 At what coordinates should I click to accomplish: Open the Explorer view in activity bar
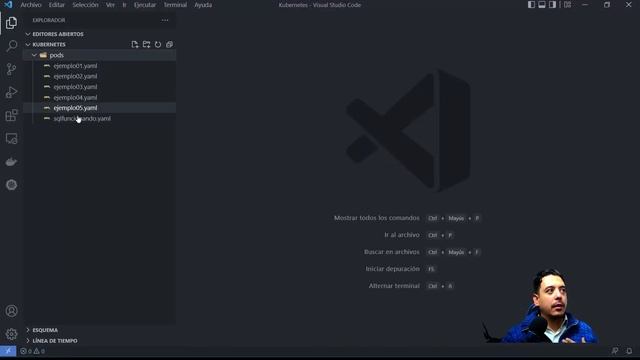[11, 23]
